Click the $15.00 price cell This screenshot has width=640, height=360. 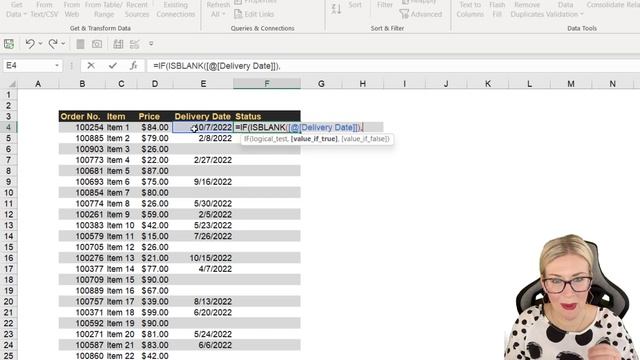click(x=154, y=236)
